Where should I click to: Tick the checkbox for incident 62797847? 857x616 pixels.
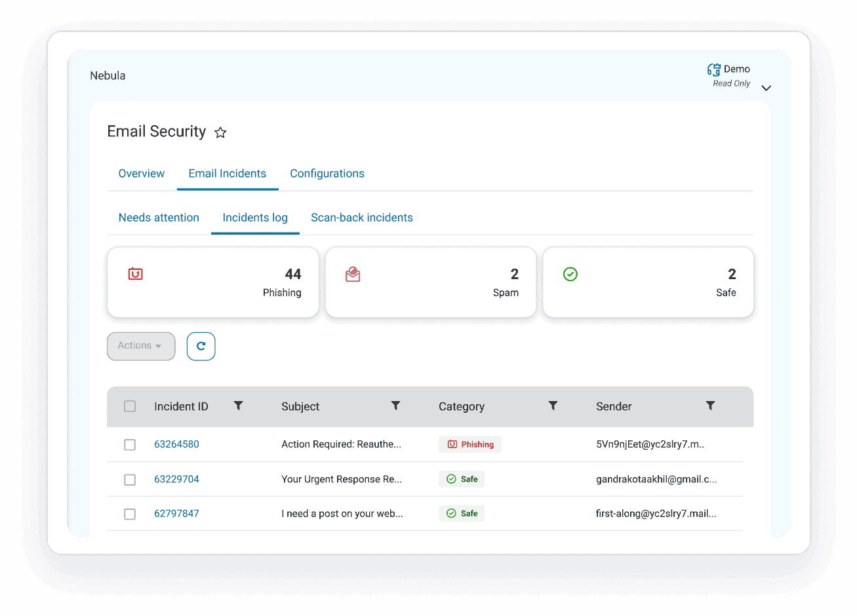click(130, 514)
